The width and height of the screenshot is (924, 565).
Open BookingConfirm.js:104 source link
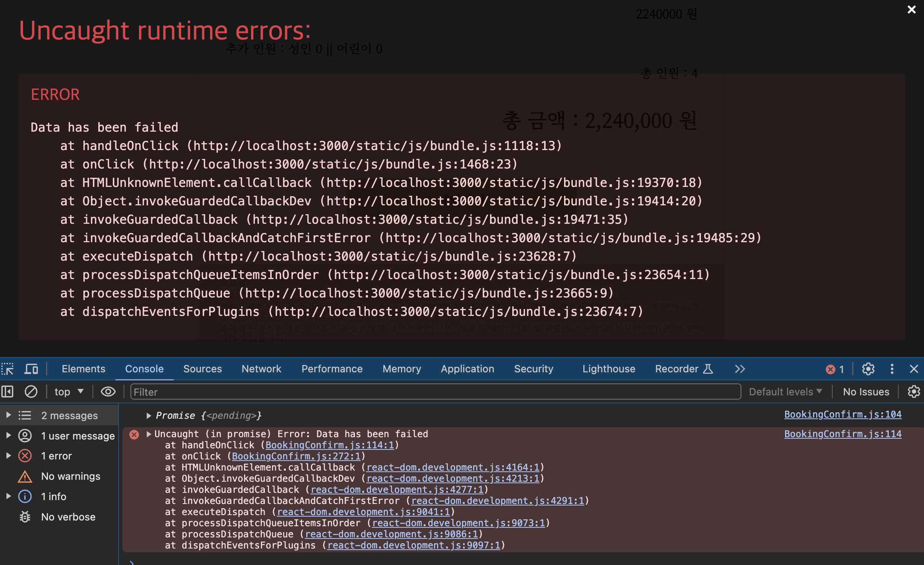(843, 415)
